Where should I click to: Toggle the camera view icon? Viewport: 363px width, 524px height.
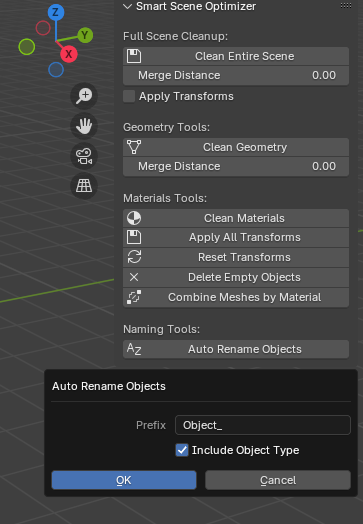[x=84, y=156]
